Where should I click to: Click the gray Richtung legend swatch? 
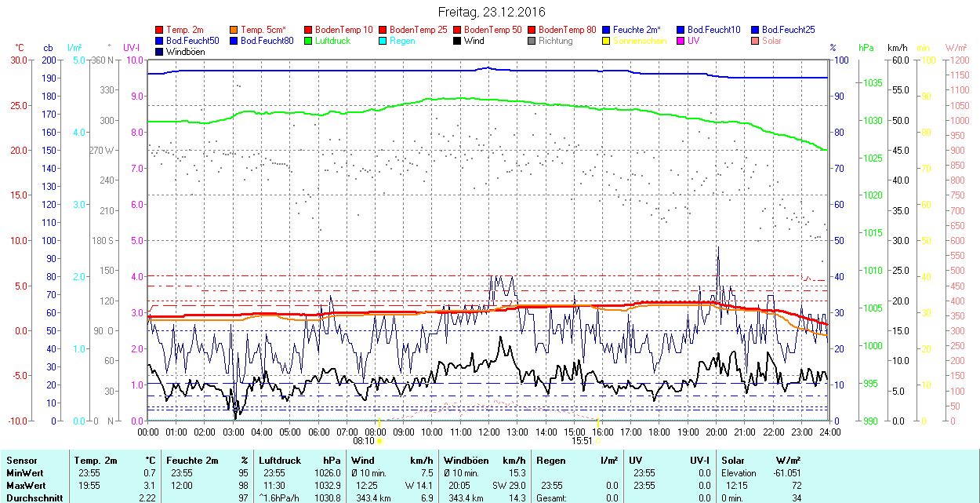click(532, 41)
